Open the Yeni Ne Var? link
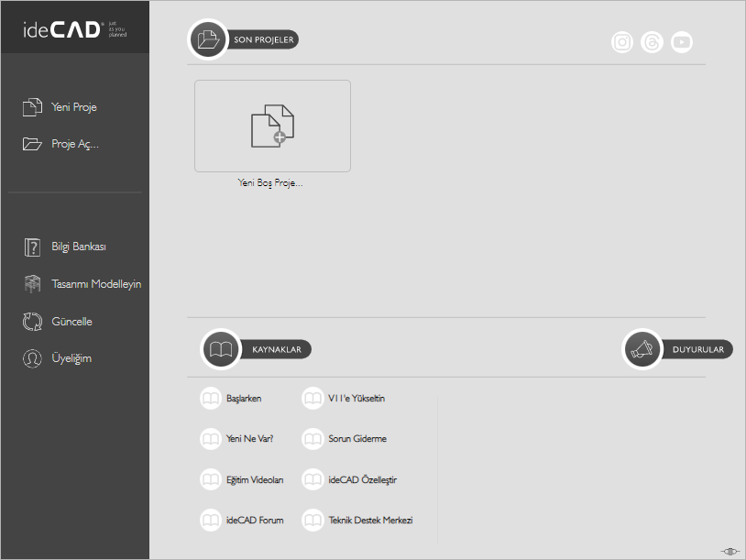This screenshot has height=560, width=746. 250,439
